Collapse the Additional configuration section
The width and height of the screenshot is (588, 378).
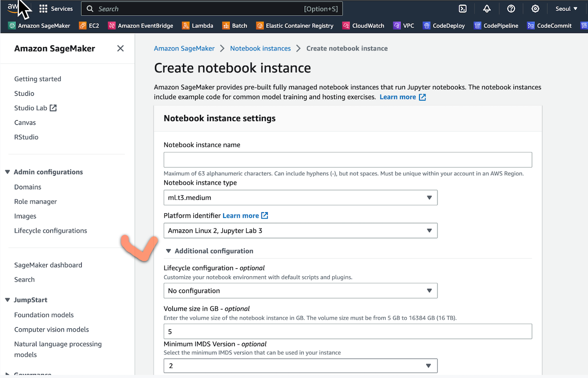pos(168,251)
